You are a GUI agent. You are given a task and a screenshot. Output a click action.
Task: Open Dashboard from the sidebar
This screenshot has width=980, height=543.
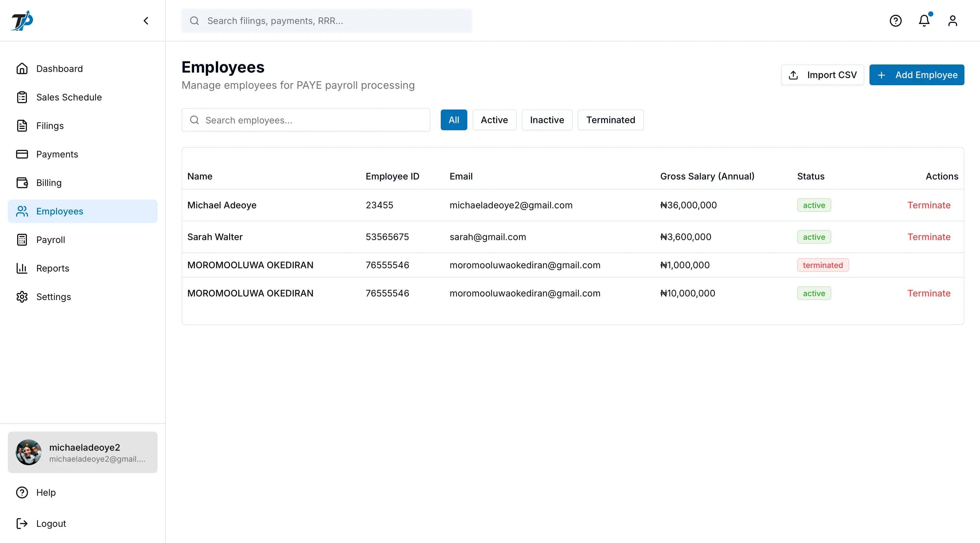click(83, 68)
